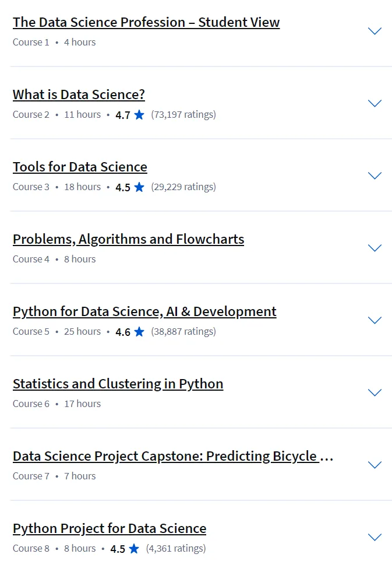Image resolution: width=392 pixels, height=561 pixels.
Task: Expand Data Science Project Capstone chevron
Action: point(375,465)
